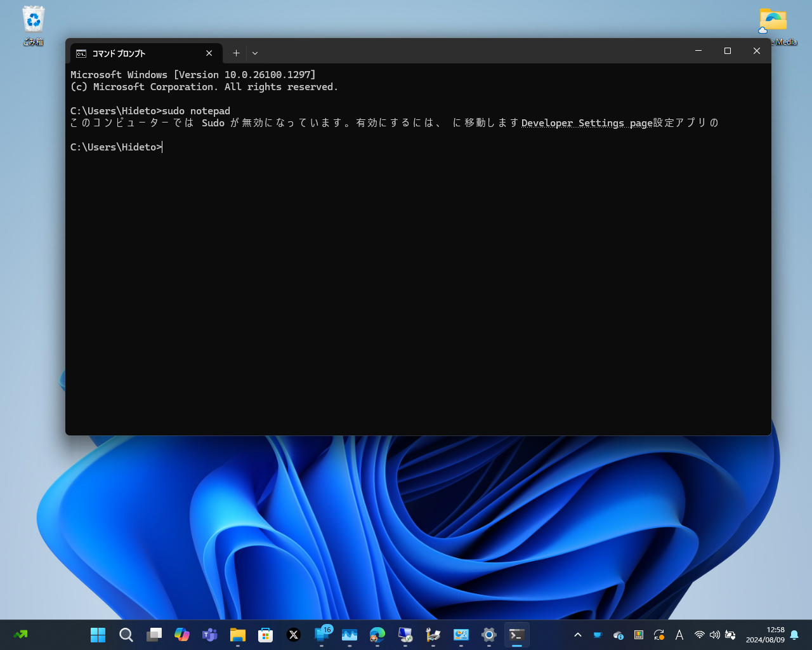Open Outlook showing 16 notifications
The height and width of the screenshot is (650, 812).
321,634
